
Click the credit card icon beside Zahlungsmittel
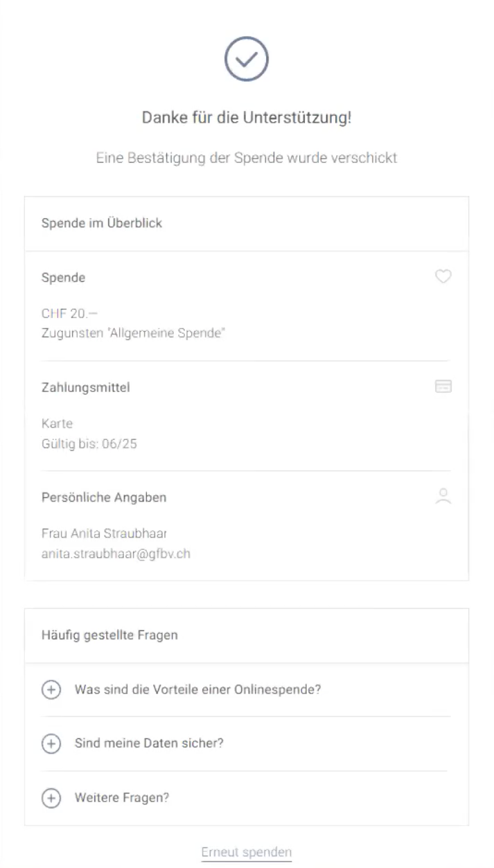coord(443,387)
